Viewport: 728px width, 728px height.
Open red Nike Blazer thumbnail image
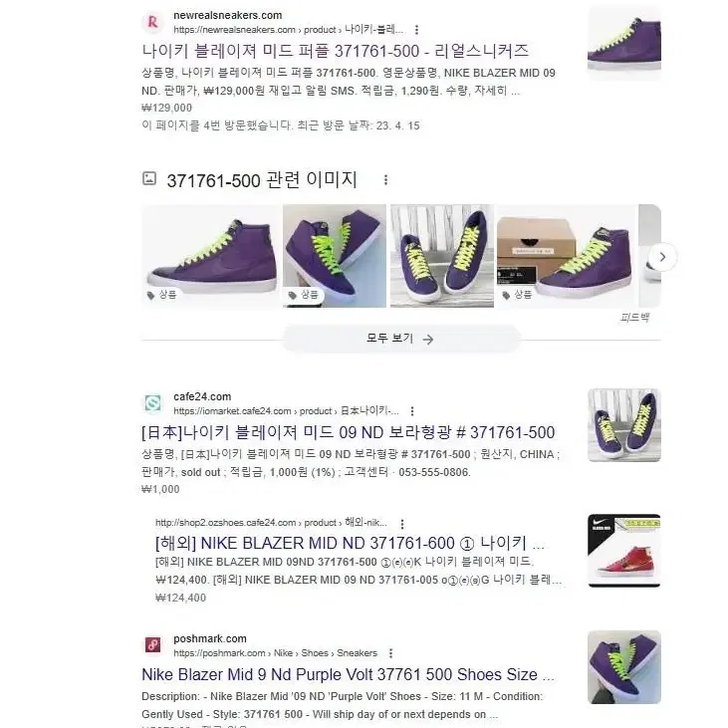(x=624, y=551)
